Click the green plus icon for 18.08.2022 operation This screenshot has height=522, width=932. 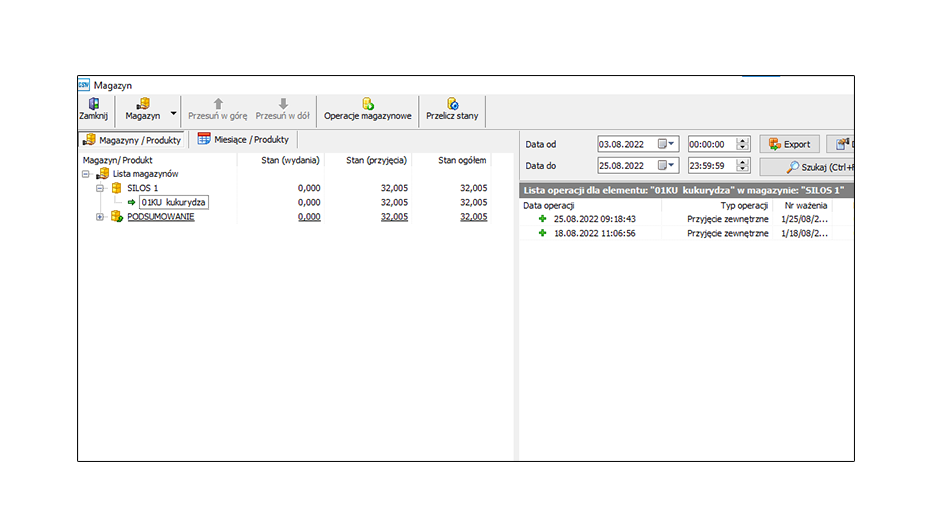[x=543, y=233]
